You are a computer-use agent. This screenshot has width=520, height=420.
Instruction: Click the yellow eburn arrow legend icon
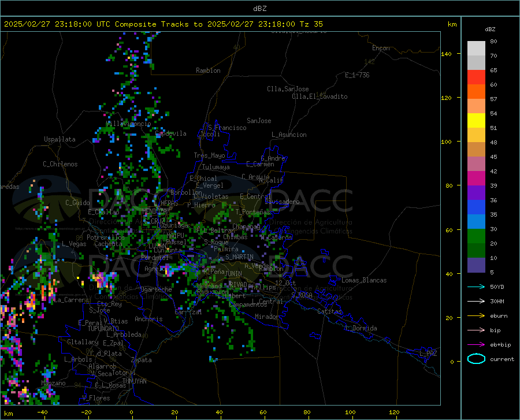tap(476, 316)
